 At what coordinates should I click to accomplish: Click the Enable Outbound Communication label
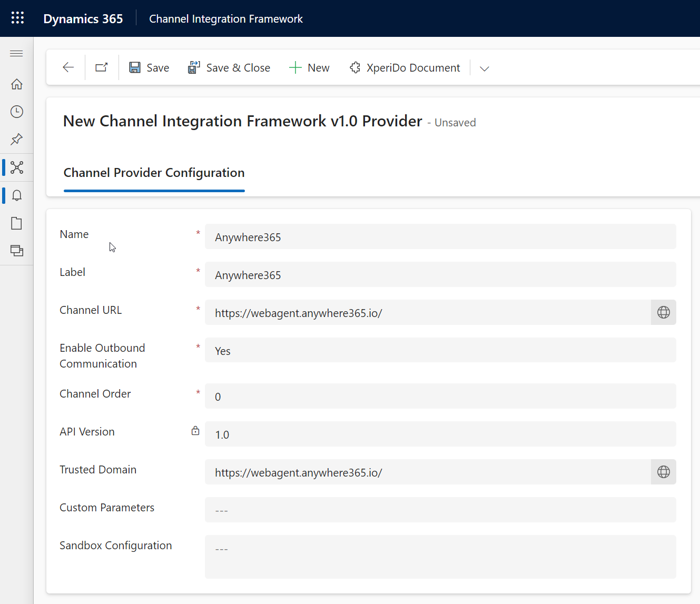coord(102,356)
